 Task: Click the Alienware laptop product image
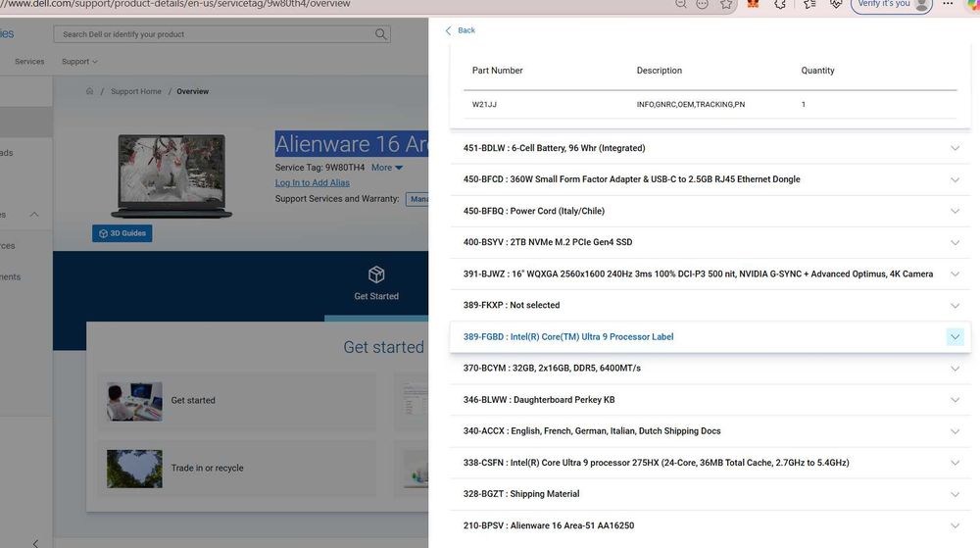[171, 175]
